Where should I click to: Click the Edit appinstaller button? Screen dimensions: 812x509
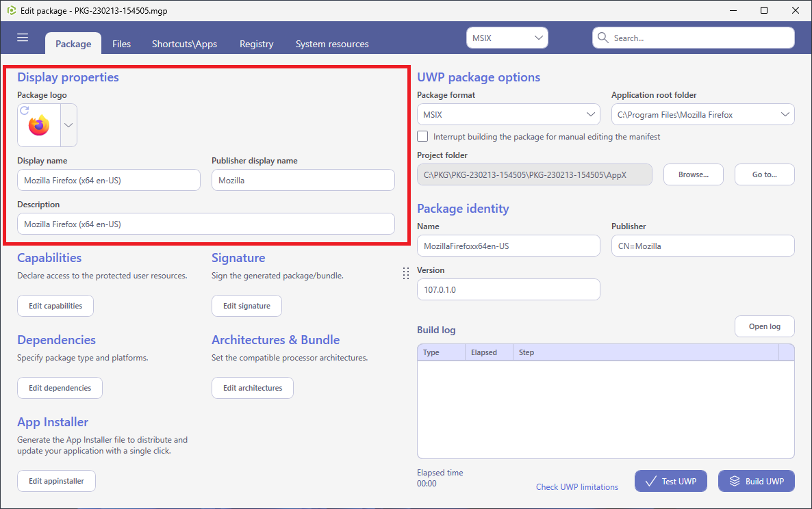[x=56, y=481]
